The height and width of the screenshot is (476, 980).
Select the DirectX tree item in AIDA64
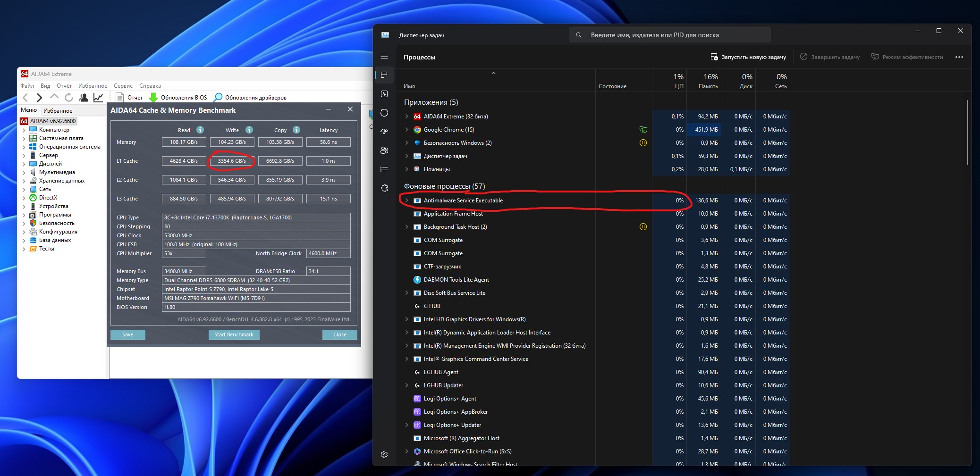(x=48, y=198)
